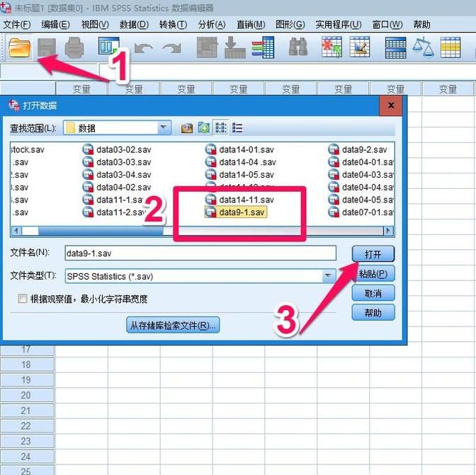Click the Insert variable icon
The width and height of the screenshot is (476, 475).
359,47
